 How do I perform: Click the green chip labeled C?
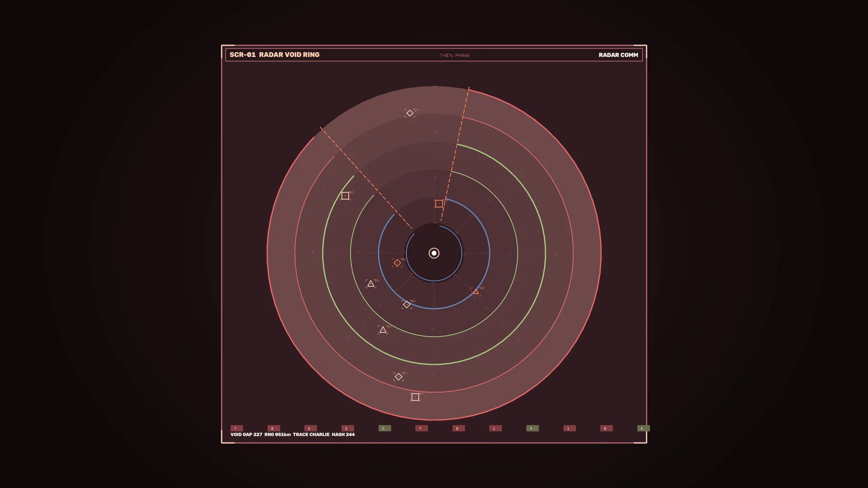click(385, 428)
